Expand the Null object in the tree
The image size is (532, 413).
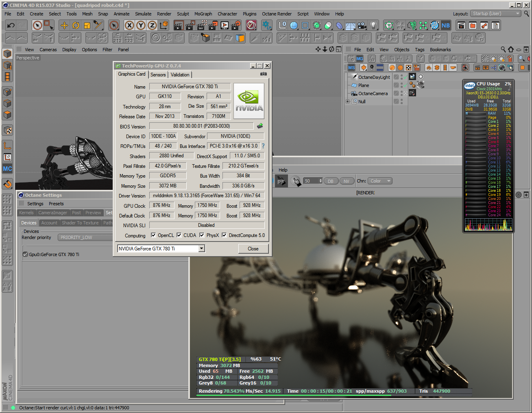(x=348, y=102)
